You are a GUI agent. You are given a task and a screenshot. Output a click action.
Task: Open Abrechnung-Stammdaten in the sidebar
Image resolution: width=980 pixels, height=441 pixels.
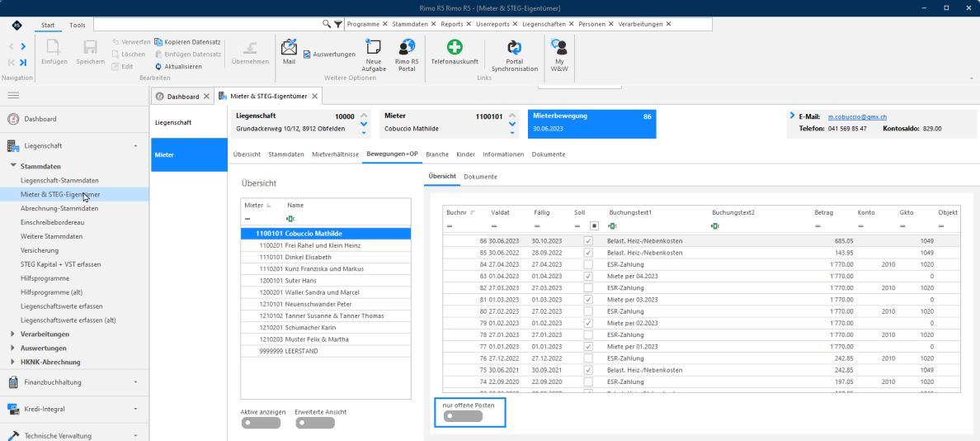59,208
